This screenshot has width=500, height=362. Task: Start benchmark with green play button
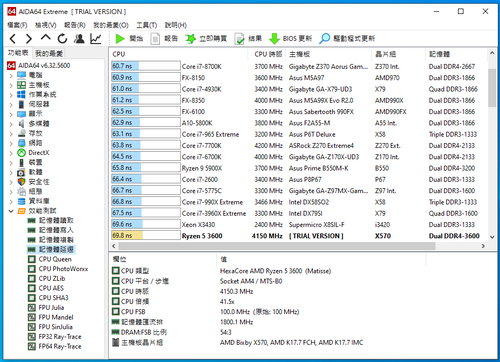point(129,39)
